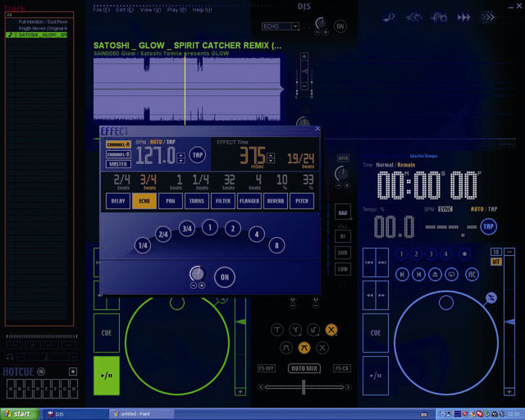This screenshot has height=420, width=525.
Task: Toggle MID kill on mixer
Action: (343, 253)
